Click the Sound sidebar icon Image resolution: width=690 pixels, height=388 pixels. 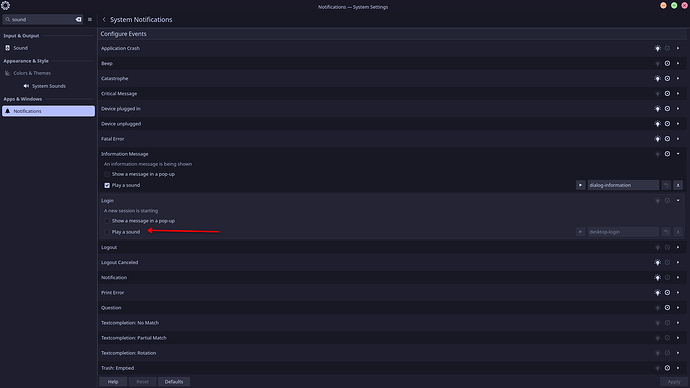coord(7,48)
